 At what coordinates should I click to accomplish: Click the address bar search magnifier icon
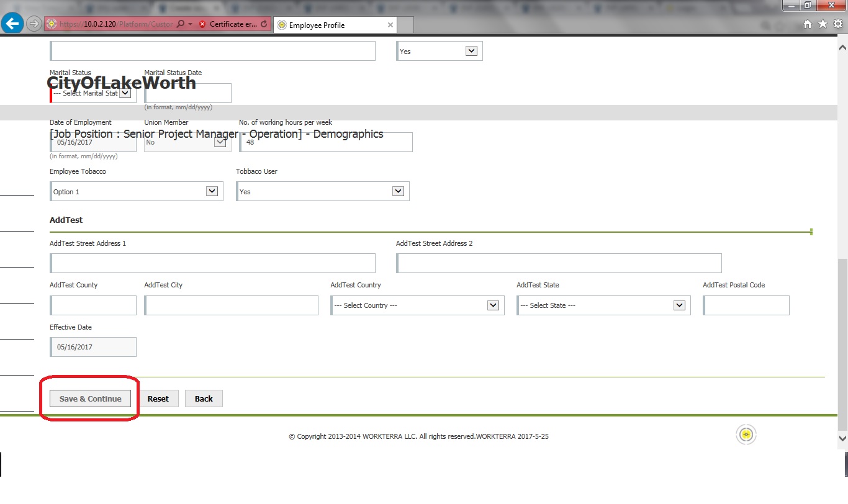coord(180,24)
